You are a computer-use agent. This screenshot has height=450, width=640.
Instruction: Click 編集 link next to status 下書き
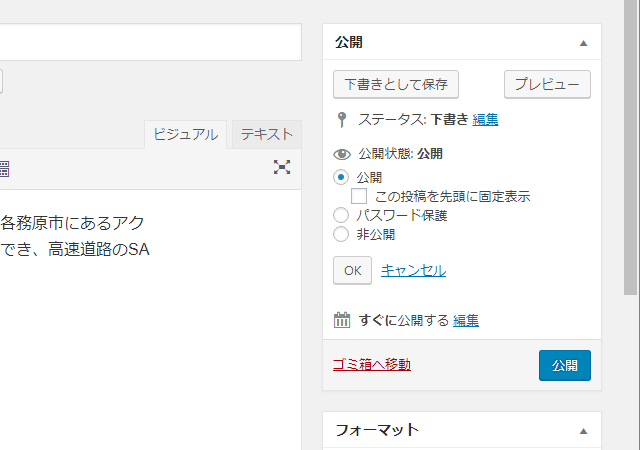point(485,120)
